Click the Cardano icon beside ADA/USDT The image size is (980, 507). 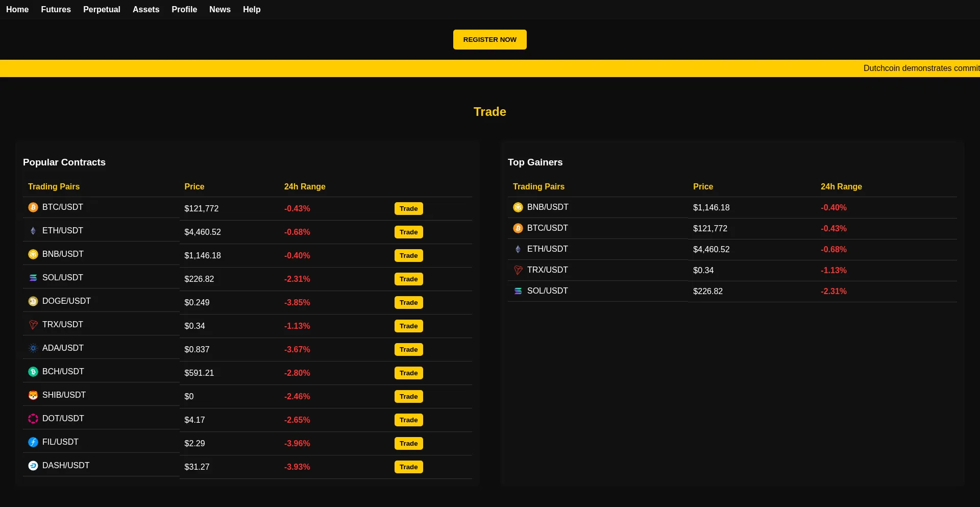pos(33,348)
